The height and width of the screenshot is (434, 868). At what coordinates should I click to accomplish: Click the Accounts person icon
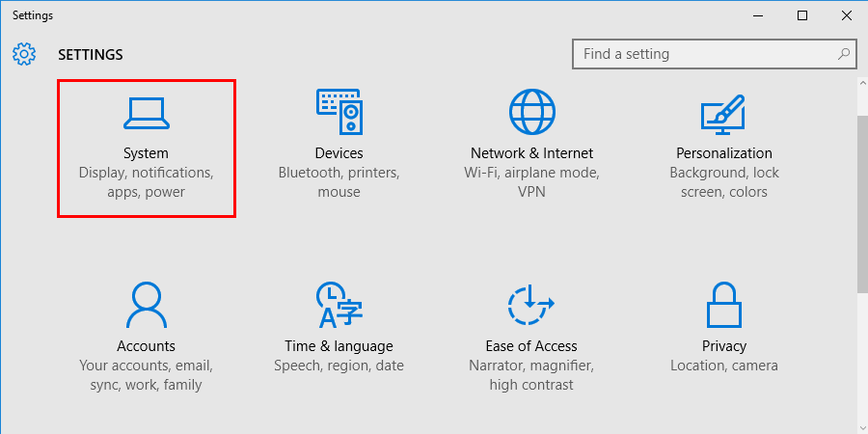pos(146,306)
